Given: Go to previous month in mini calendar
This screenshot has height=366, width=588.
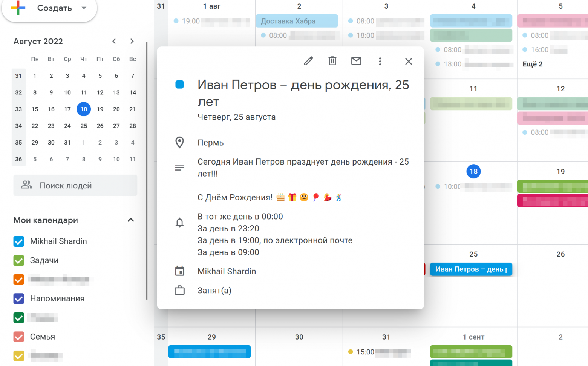Looking at the screenshot, I should [x=114, y=41].
